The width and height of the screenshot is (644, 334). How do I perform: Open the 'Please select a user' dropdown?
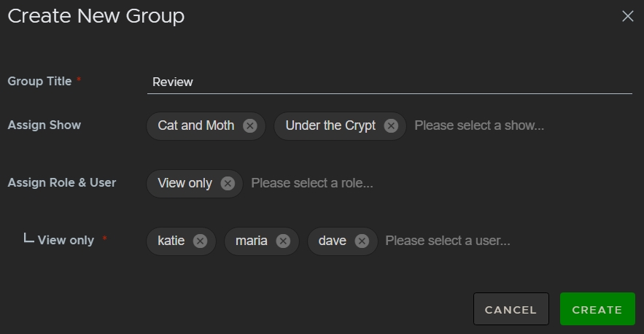(447, 241)
